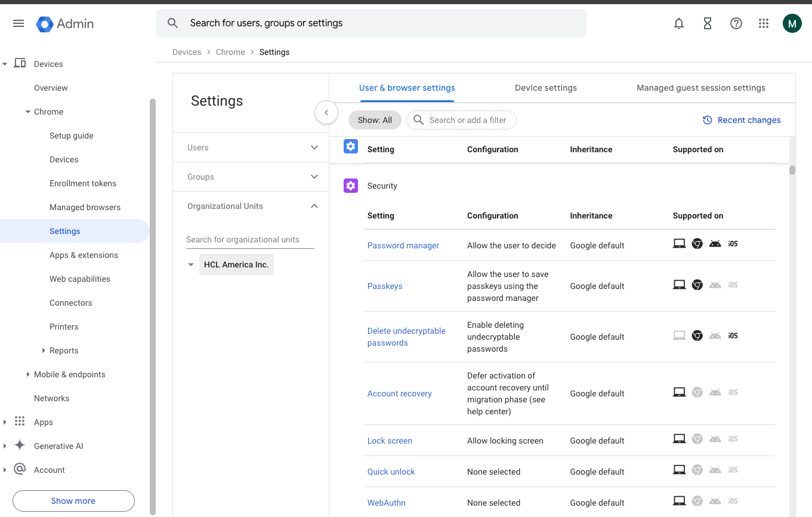
Task: Expand the Groups section
Action: pos(314,177)
